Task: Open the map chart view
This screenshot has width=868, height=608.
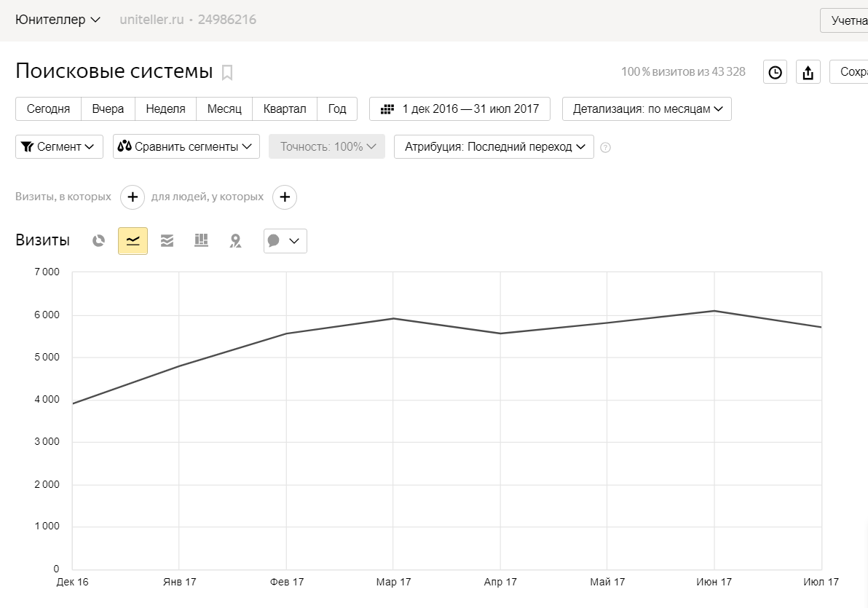Action: coord(235,241)
